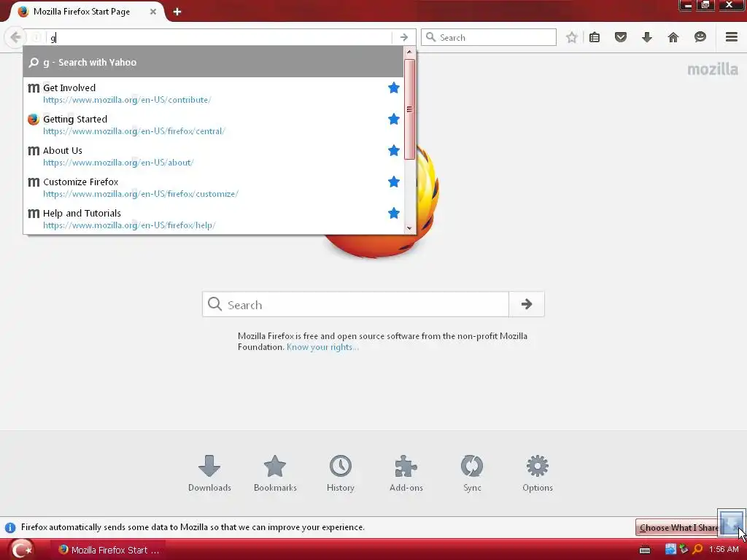Click the bookmark star beside Customize Firefox
The image size is (747, 560).
pyautogui.click(x=393, y=182)
